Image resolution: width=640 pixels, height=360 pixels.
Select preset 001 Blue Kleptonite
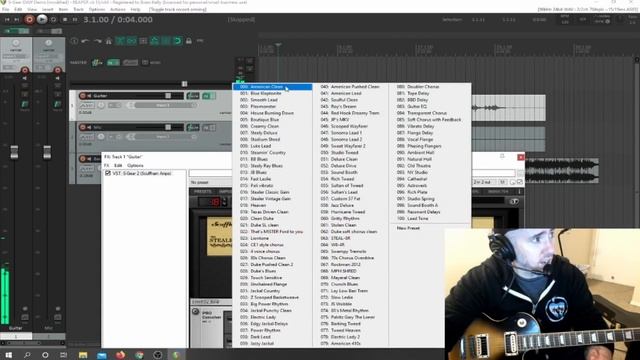(273, 93)
